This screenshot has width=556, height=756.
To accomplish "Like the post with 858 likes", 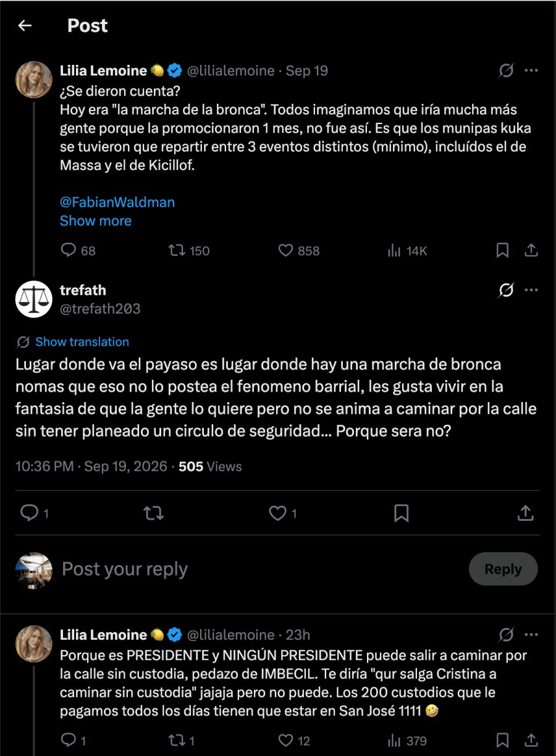I will point(285,250).
